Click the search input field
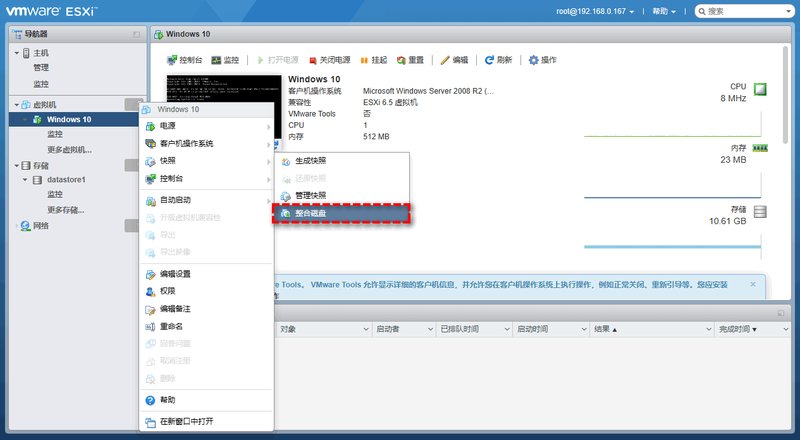Image resolution: width=800 pixels, height=440 pixels. point(745,11)
